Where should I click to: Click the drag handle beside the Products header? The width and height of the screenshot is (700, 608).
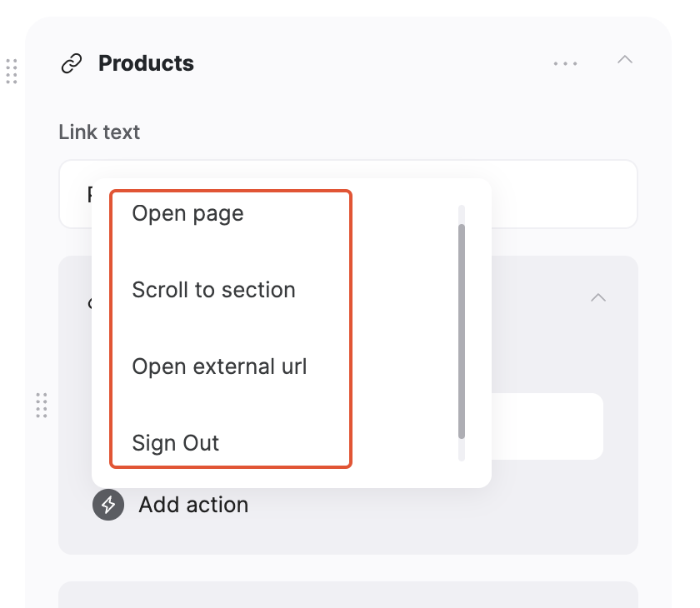12,72
